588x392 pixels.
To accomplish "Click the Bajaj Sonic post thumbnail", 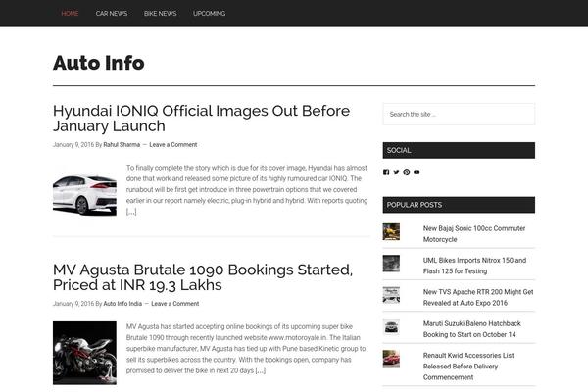I will [391, 232].
